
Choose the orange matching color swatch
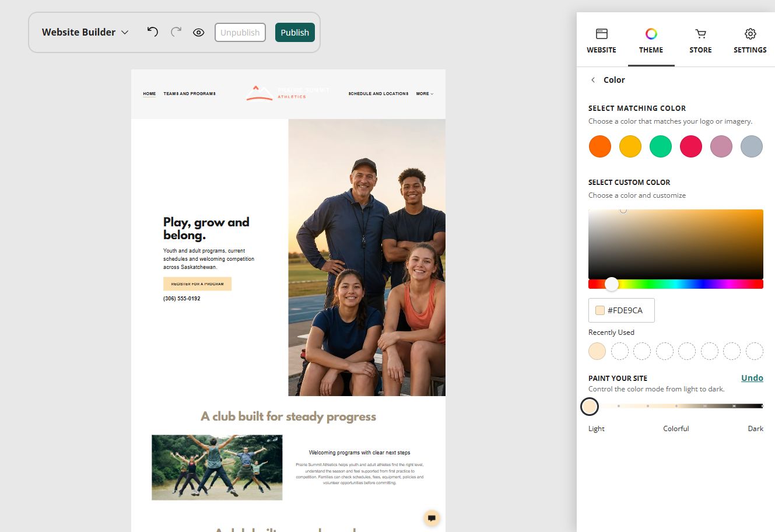tap(600, 146)
